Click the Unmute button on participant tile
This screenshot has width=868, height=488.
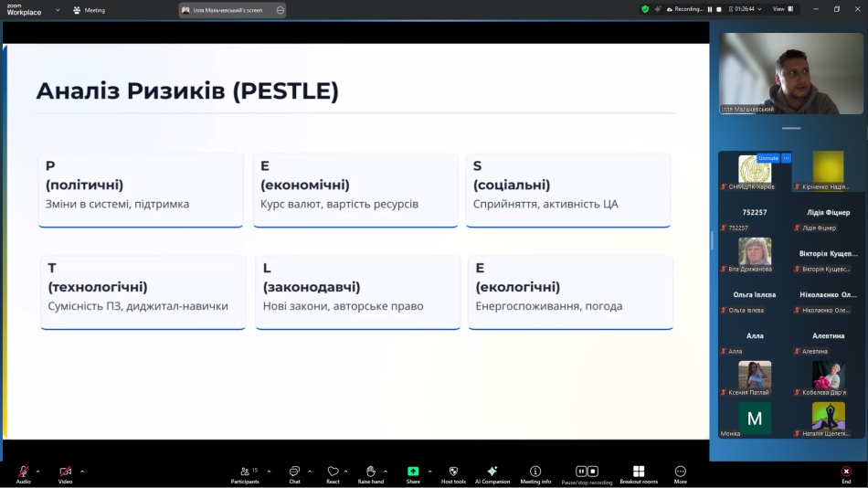click(x=768, y=158)
